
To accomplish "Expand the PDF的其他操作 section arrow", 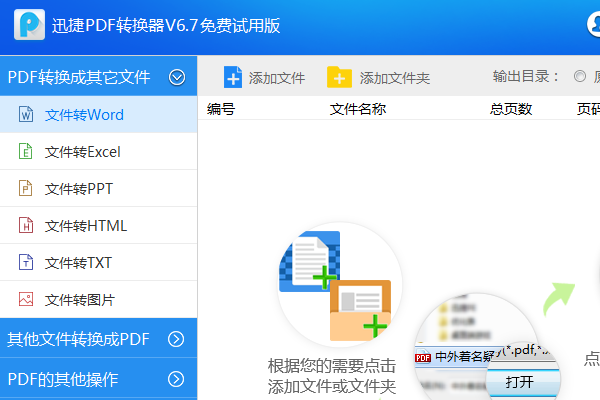I will [x=176, y=379].
